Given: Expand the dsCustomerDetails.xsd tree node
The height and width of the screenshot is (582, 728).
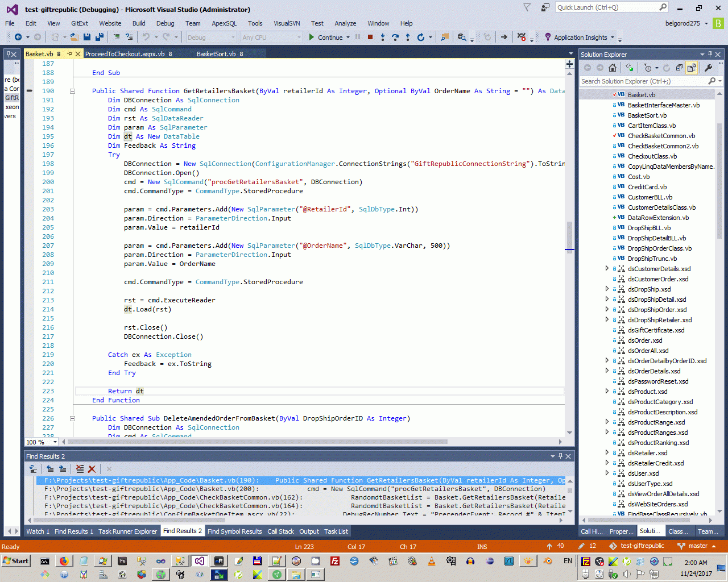Looking at the screenshot, I should pos(607,269).
